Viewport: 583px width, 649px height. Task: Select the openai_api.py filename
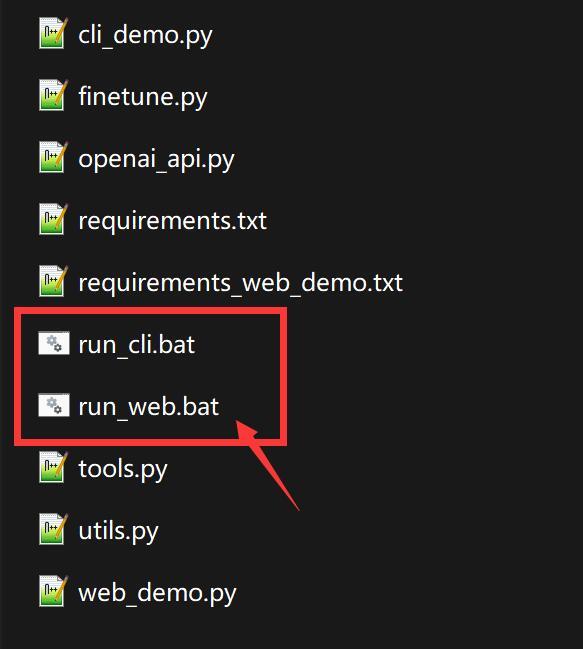156,159
